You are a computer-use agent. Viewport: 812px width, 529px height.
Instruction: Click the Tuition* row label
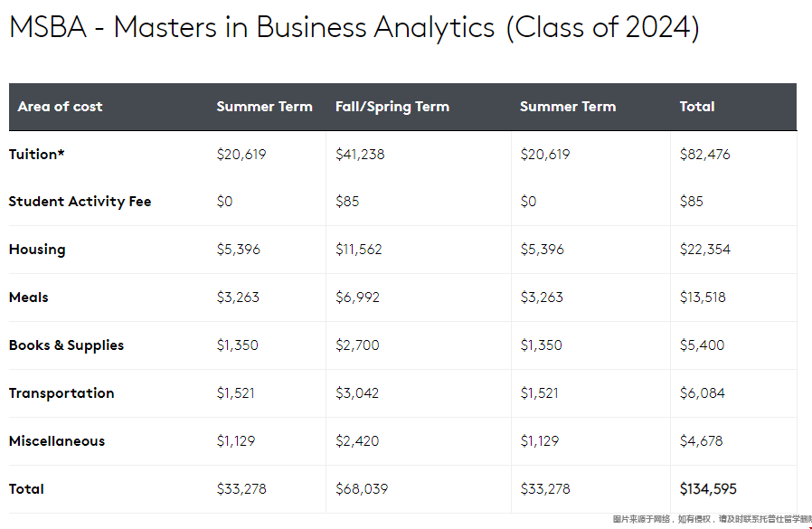pyautogui.click(x=37, y=154)
